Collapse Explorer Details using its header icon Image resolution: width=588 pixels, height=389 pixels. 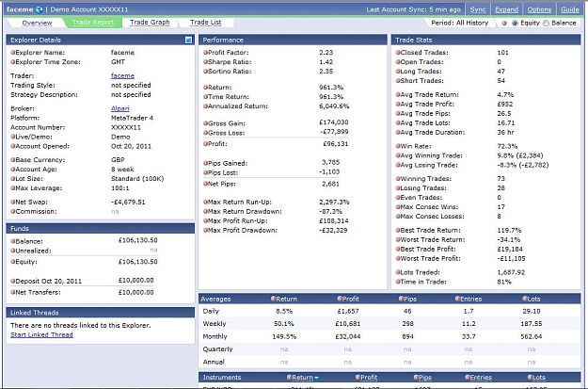188,40
